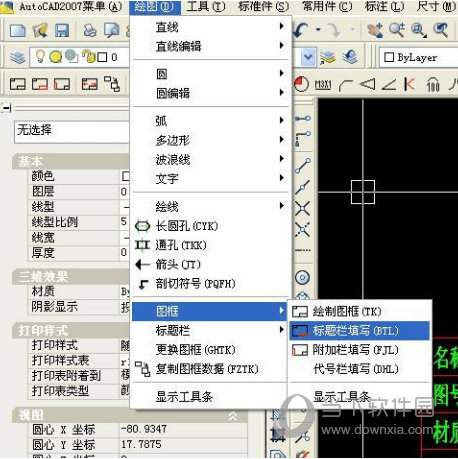Viewport: 458px width, 459px height.
Task: Click the Plot printer icon
Action: 90,30
